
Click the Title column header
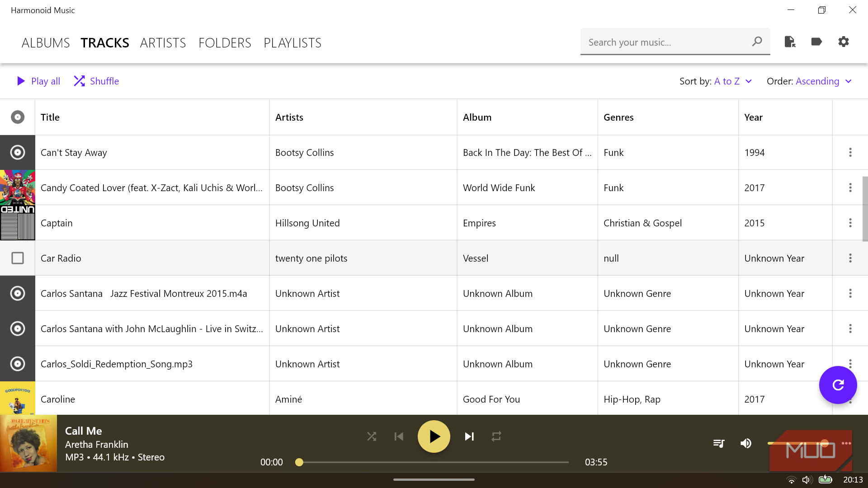[x=152, y=117]
